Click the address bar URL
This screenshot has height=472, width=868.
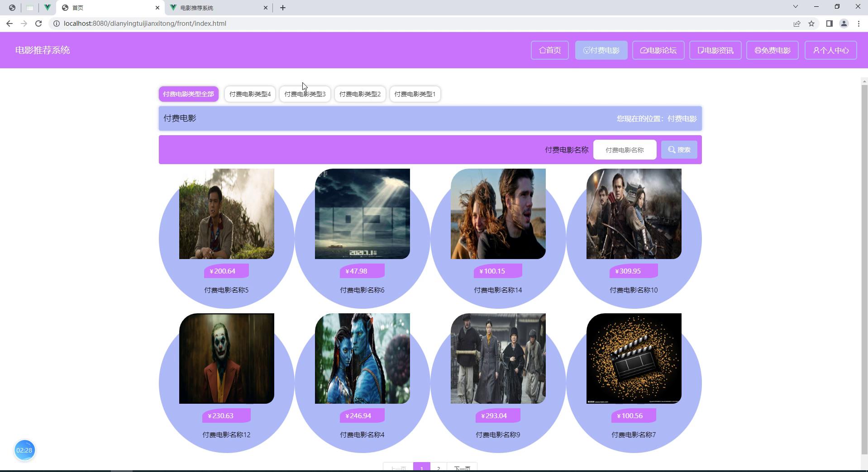click(145, 24)
